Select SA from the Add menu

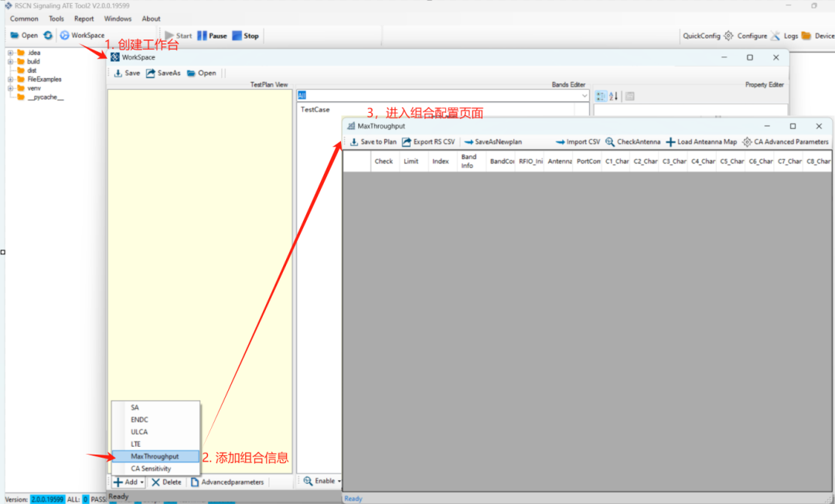point(155,407)
